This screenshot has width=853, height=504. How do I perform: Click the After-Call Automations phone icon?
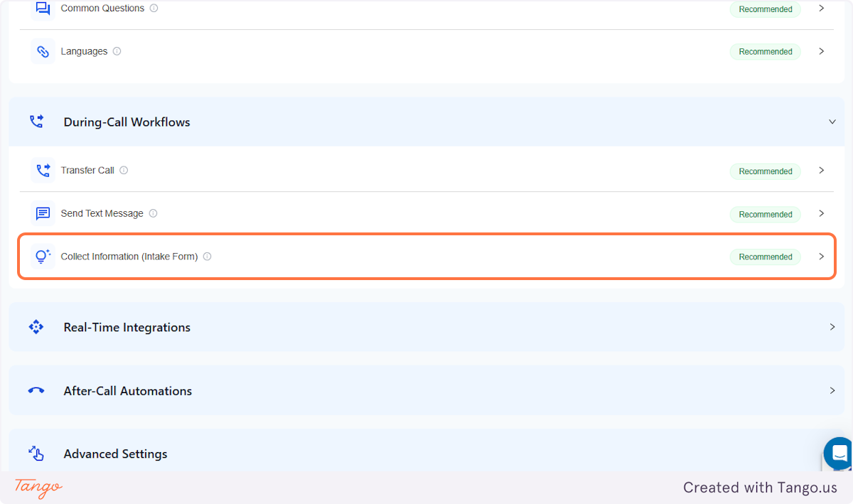pos(36,390)
